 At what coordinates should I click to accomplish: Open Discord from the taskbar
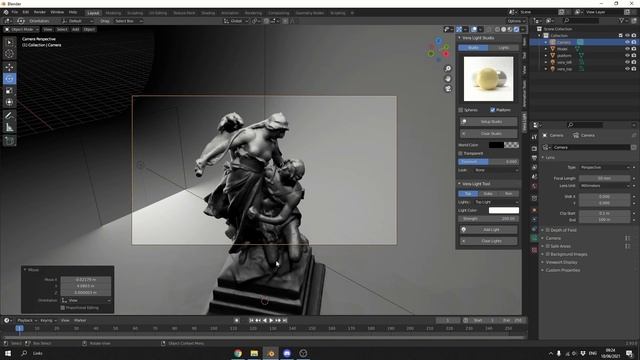pos(287,353)
